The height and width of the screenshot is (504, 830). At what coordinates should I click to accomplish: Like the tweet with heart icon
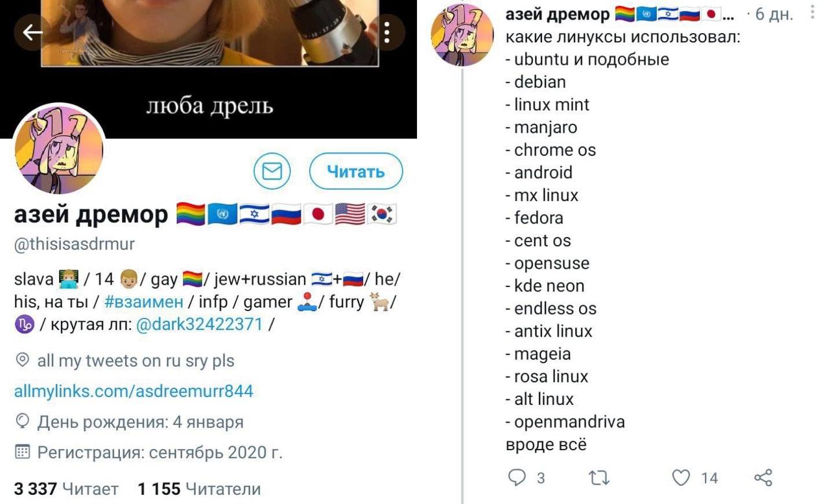[681, 478]
